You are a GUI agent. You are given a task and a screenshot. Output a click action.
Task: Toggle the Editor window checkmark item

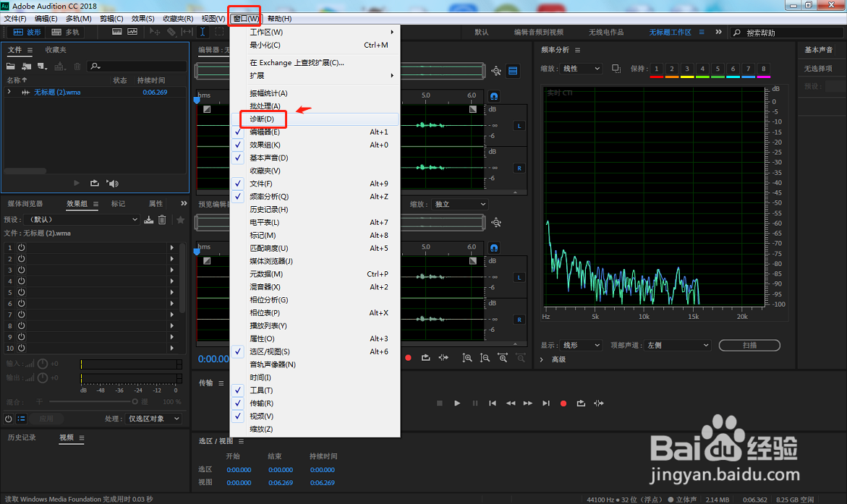(315, 132)
